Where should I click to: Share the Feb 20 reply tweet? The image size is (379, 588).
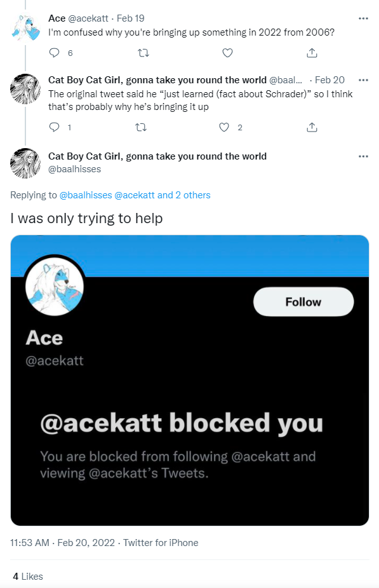[312, 128]
